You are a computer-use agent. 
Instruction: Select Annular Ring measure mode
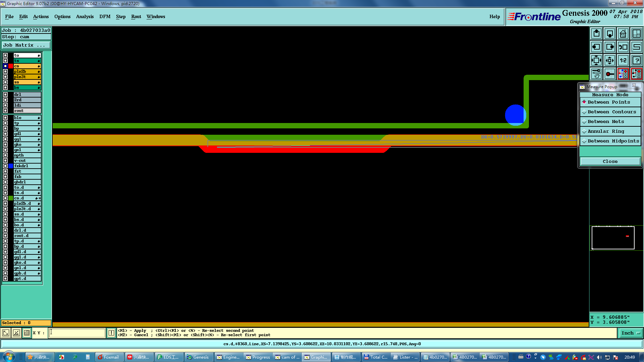click(605, 131)
